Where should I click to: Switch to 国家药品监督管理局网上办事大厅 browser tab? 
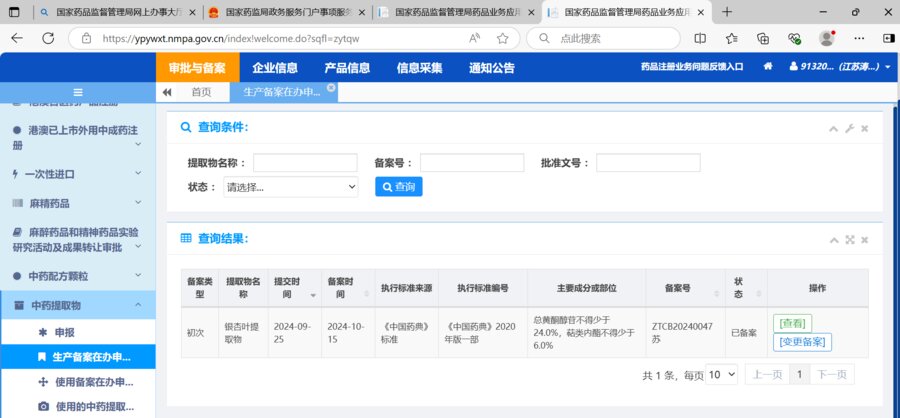click(118, 12)
